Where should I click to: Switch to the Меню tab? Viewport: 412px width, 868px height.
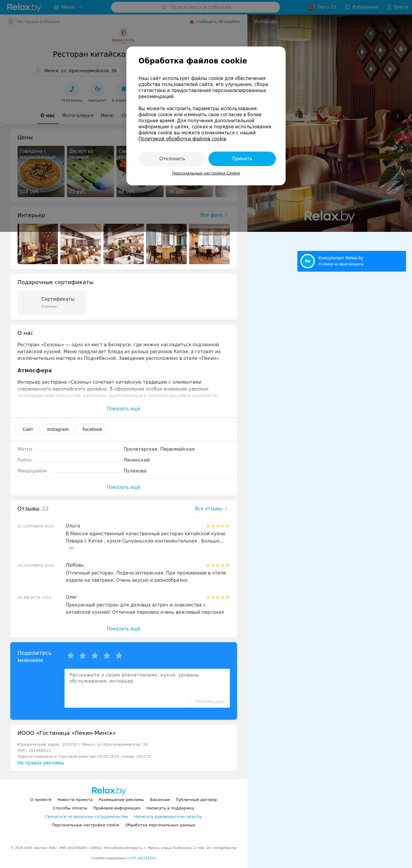(x=107, y=116)
